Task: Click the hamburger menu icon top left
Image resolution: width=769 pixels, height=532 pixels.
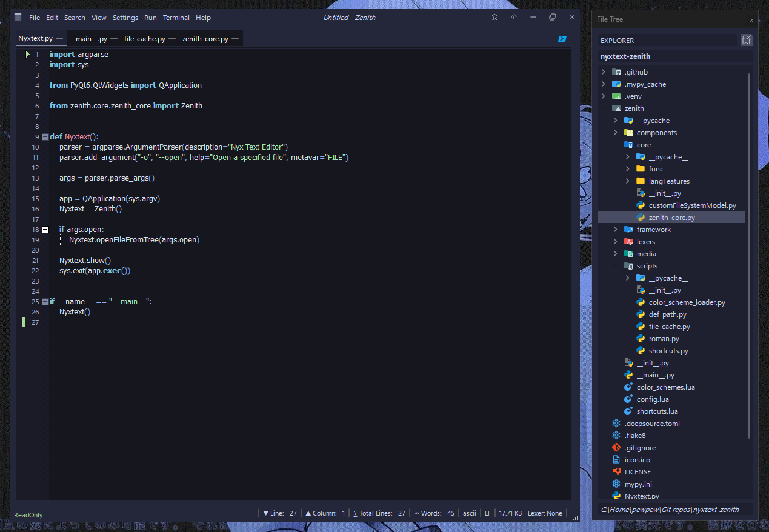Action: [18, 17]
